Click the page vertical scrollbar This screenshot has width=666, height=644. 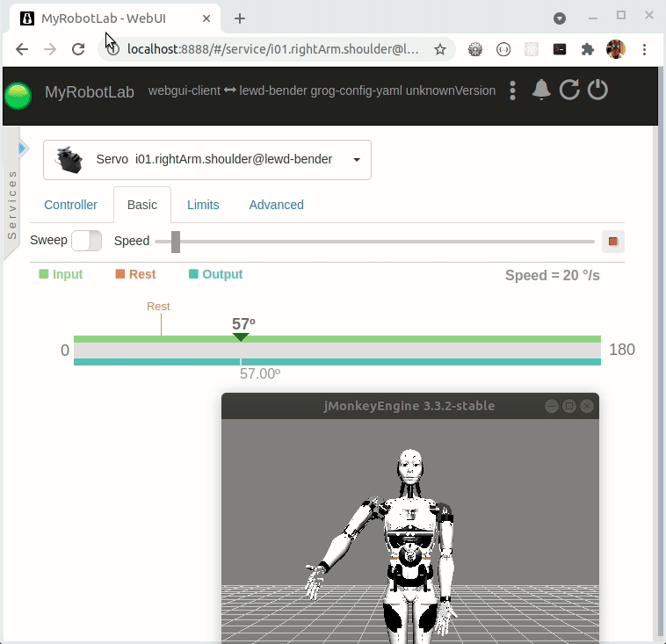pyautogui.click(x=661, y=352)
